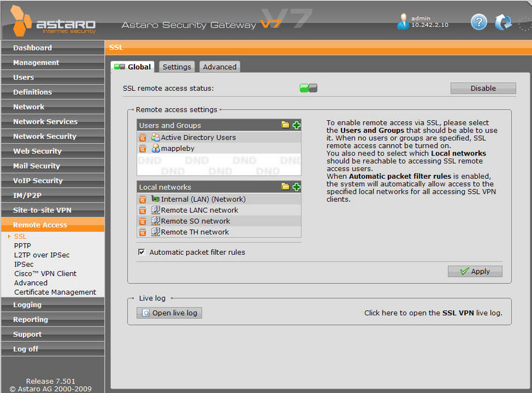This screenshot has height=393, width=532.
Task: Expand the Users menu
Action: pos(52,78)
